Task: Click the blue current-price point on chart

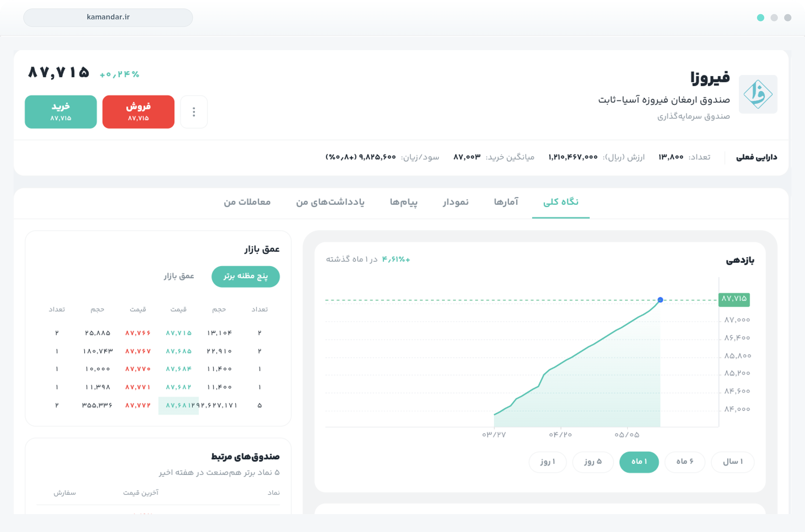Action: tap(660, 300)
